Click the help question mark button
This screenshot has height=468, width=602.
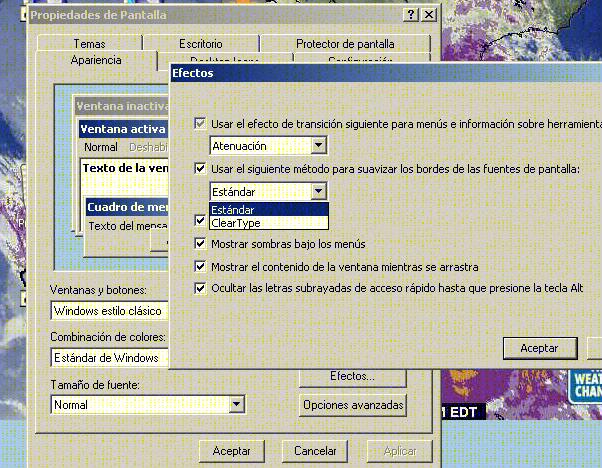pyautogui.click(x=411, y=15)
